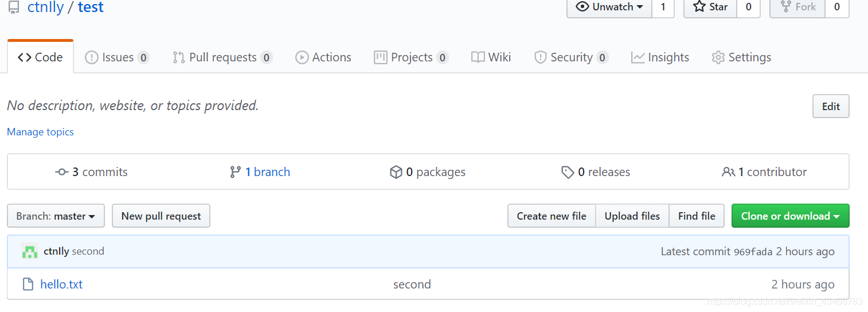Expand the Branch: master selector
Viewport: 868px width, 312px height.
56,216
